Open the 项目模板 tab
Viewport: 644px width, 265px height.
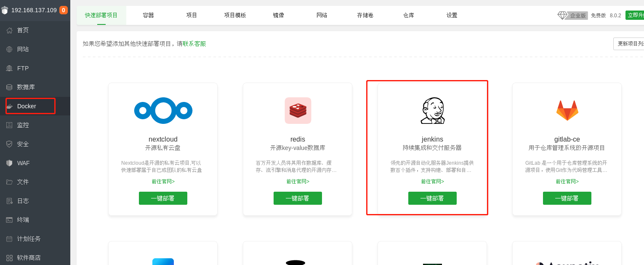coord(235,15)
